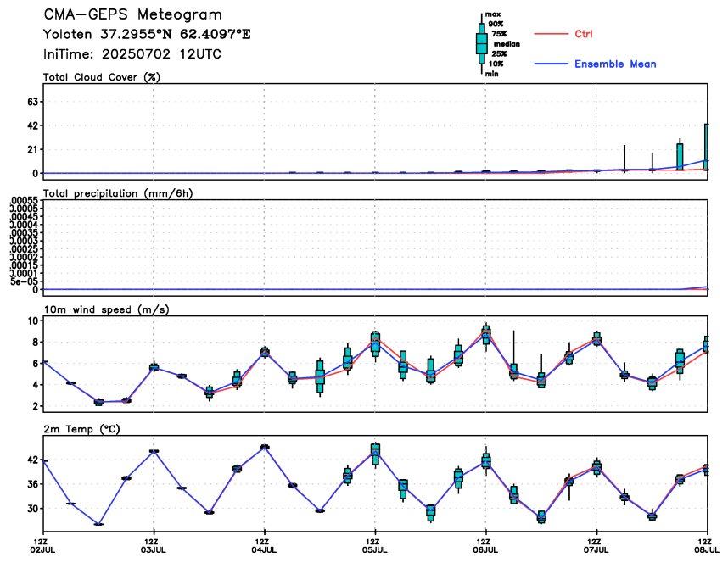728x563 pixels.
Task: Click the 2m Temp (°C) panel title
Action: (x=81, y=429)
